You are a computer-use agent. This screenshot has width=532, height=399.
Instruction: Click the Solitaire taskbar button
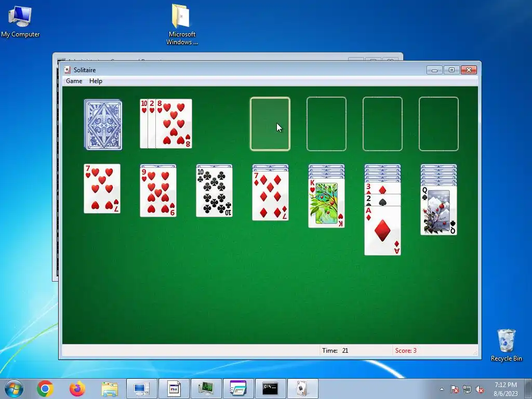(303, 389)
